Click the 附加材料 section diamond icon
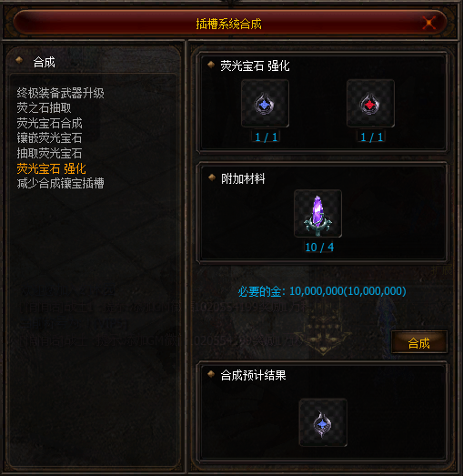 tap(212, 177)
